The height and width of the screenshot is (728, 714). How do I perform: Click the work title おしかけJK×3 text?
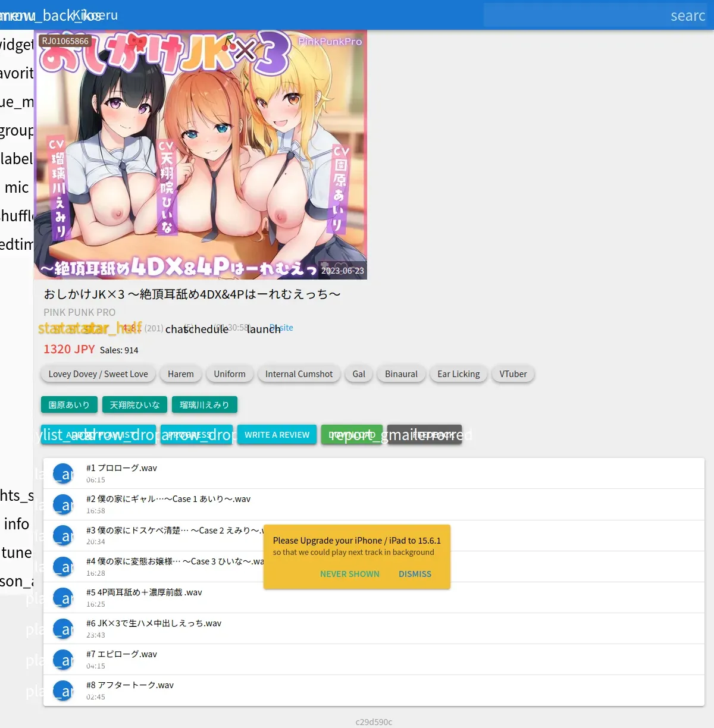[x=192, y=294]
